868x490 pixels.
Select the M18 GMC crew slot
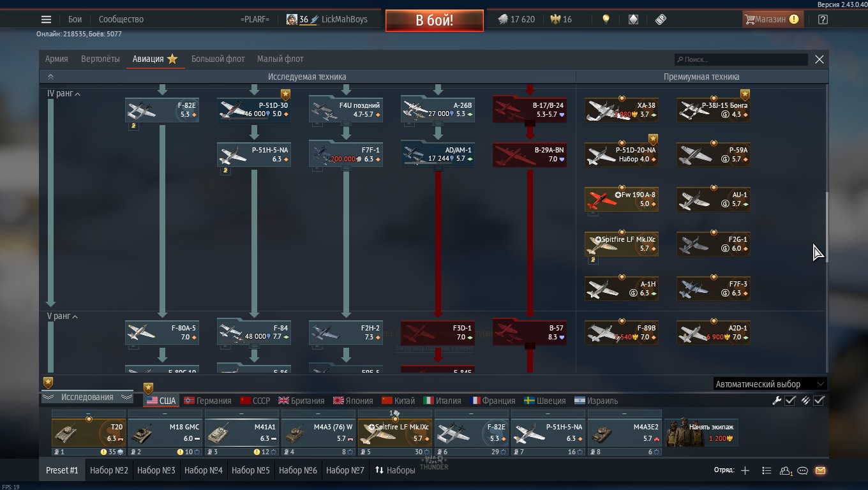click(x=165, y=433)
